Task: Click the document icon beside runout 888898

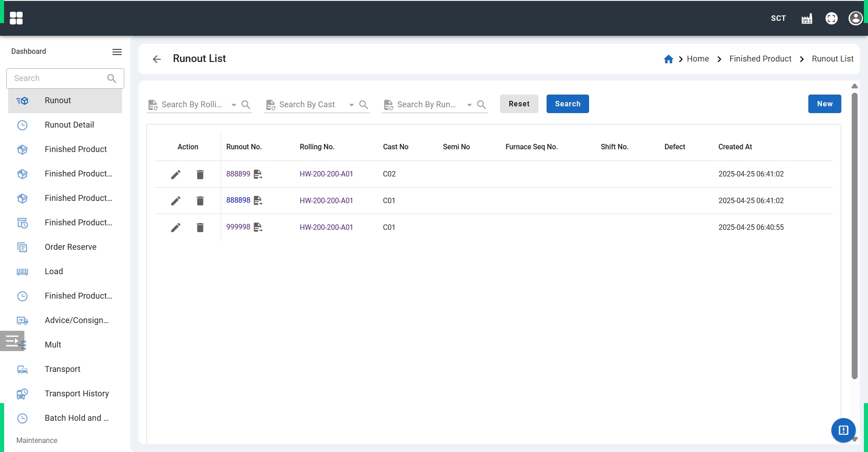Action: coord(258,200)
